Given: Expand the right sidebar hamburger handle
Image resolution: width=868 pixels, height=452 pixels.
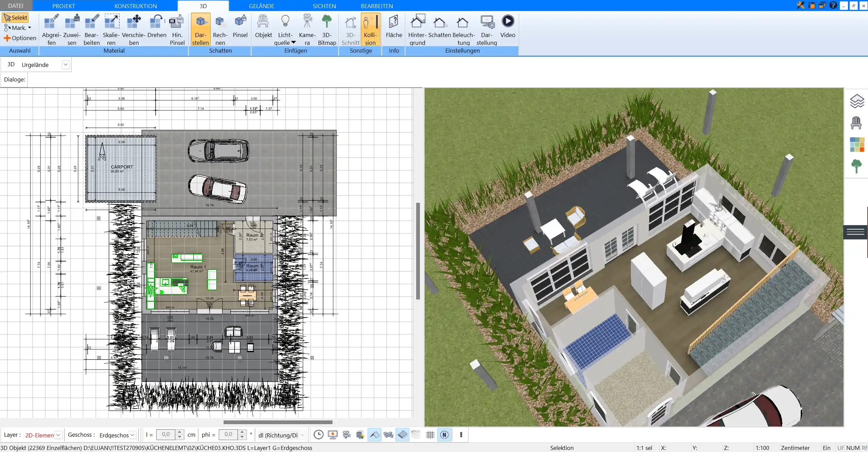Looking at the screenshot, I should point(855,232).
